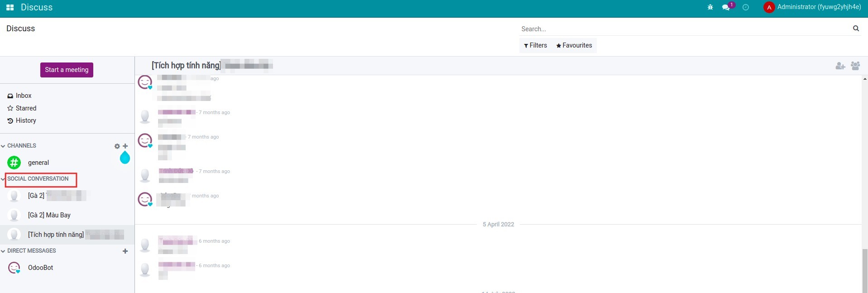Viewport: 868px width, 293px height.
Task: Collapse the DIRECT MESSAGES section
Action: (x=4, y=251)
